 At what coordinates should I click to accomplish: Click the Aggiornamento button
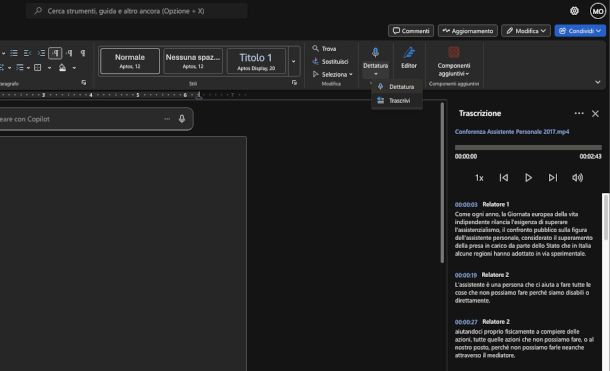(468, 31)
